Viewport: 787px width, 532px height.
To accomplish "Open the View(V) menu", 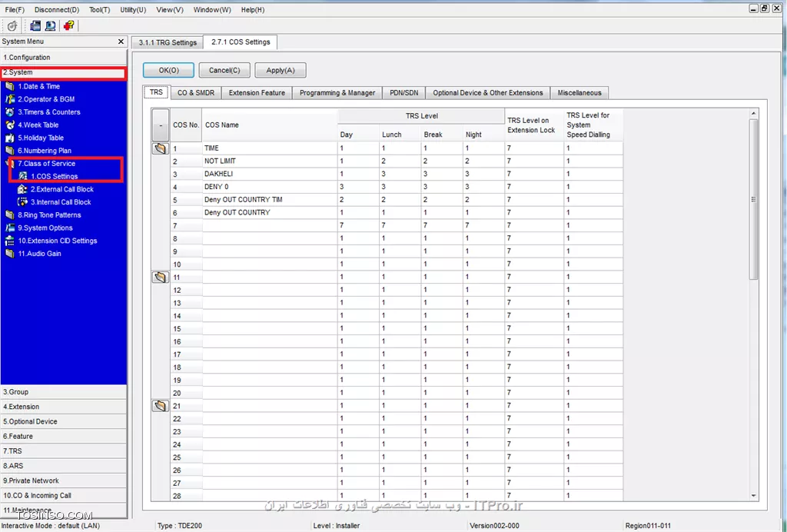I will [170, 9].
